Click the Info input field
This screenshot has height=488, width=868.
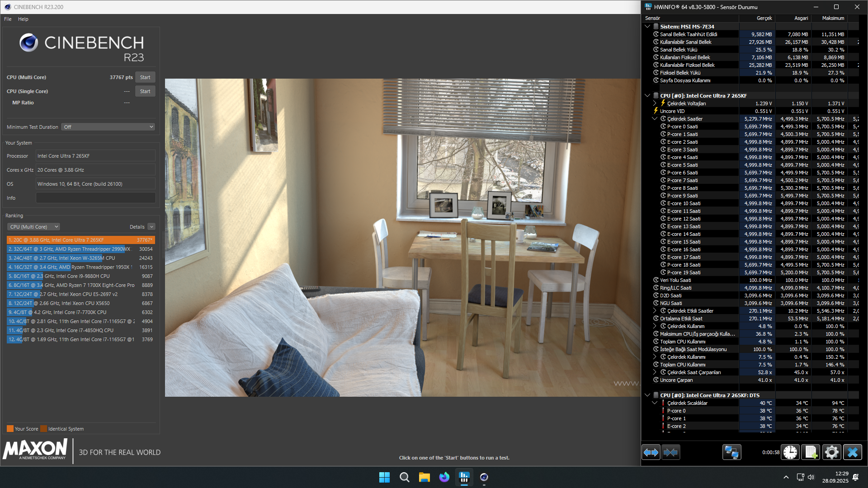(x=95, y=198)
